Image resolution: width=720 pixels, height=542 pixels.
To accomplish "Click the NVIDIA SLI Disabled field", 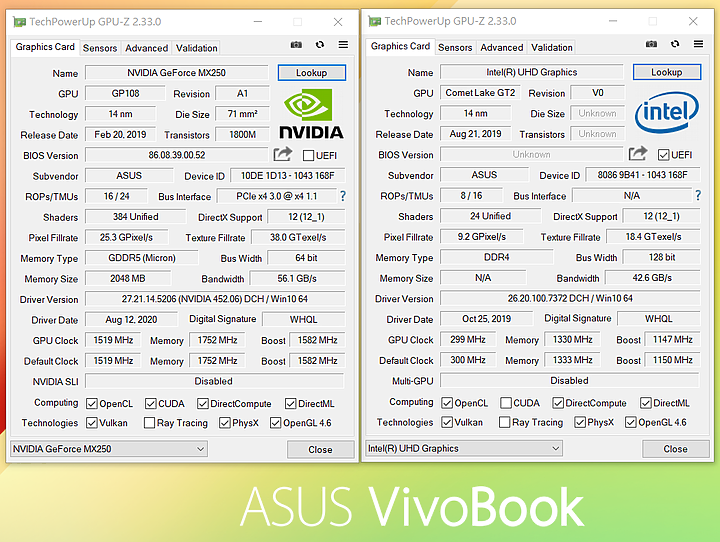I will 214,381.
